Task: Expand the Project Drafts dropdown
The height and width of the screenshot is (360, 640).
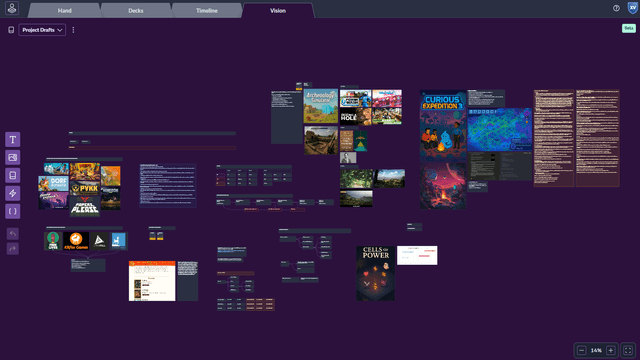Action: pos(42,30)
